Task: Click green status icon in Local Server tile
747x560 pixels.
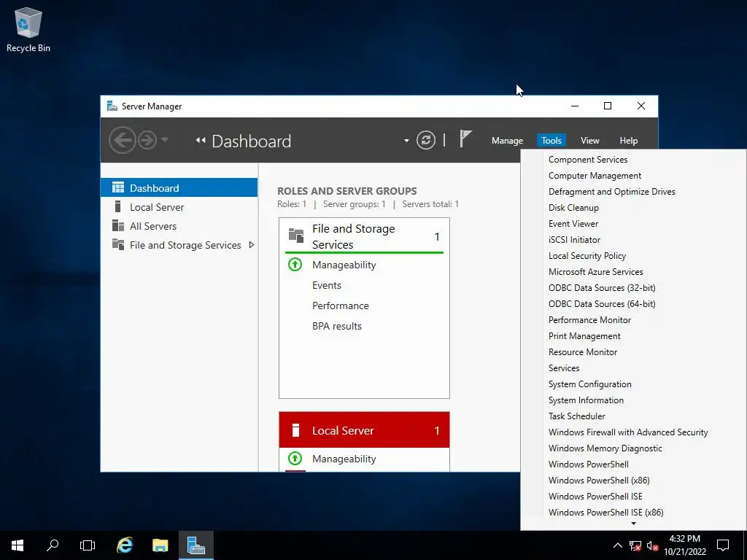Action: pos(295,458)
